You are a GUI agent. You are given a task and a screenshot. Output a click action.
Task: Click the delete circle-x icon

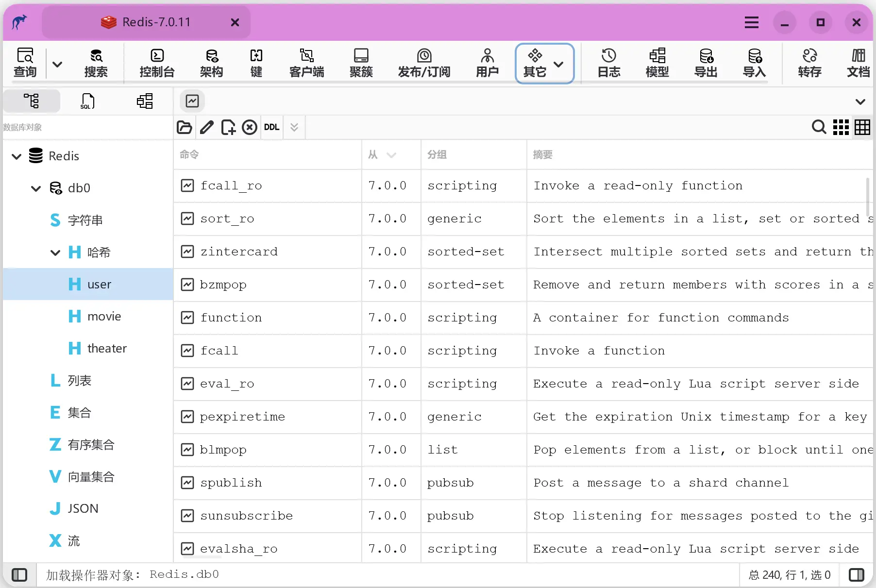[250, 127]
